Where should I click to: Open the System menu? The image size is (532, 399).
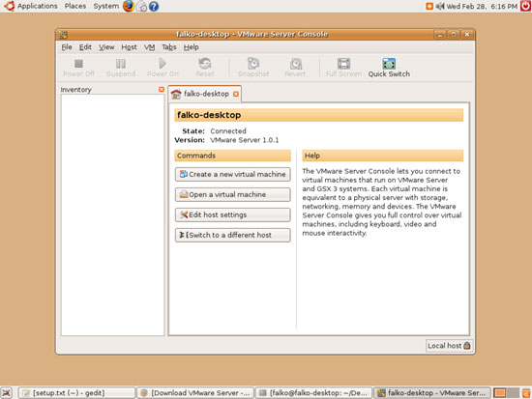[x=105, y=6]
